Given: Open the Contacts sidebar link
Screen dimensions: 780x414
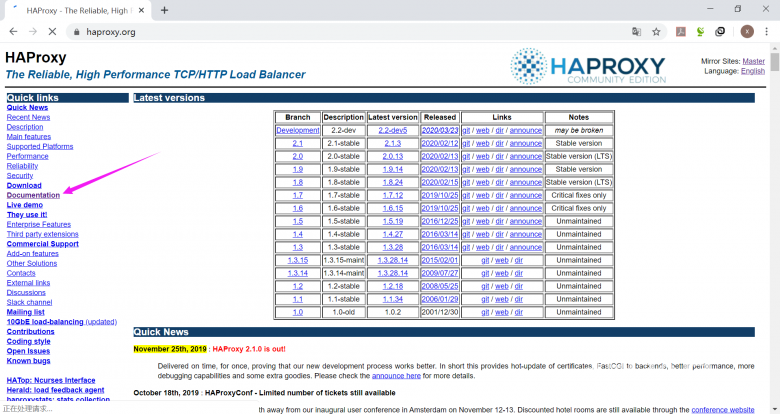Looking at the screenshot, I should coord(21,273).
